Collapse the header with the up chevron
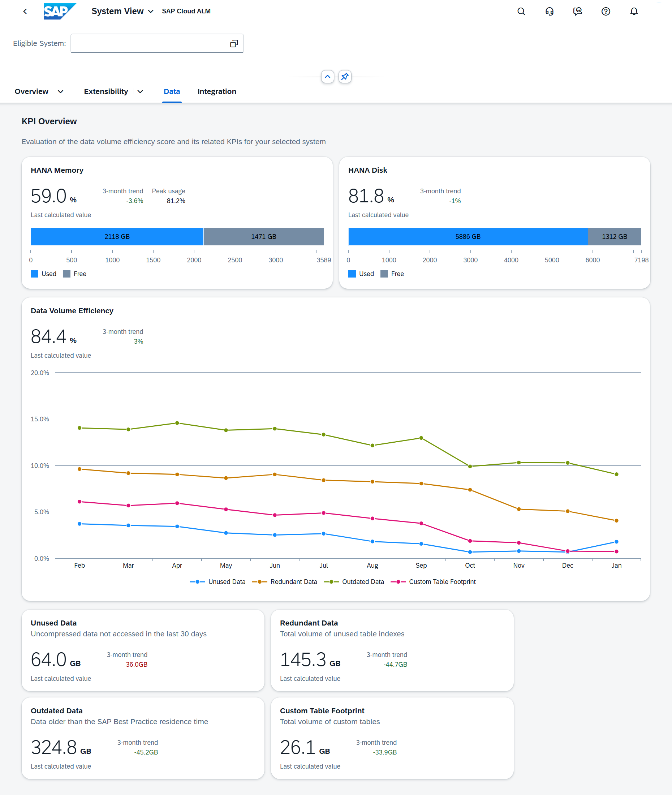Image resolution: width=672 pixels, height=795 pixels. point(327,77)
